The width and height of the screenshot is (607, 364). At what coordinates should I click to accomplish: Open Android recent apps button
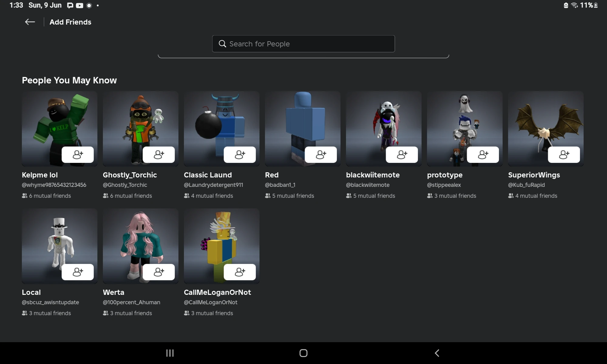170,353
